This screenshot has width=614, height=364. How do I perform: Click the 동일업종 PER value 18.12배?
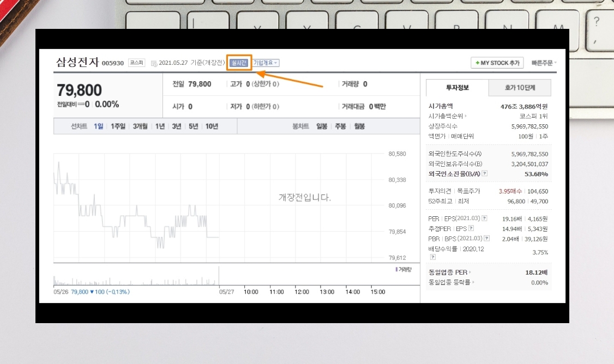click(x=536, y=272)
